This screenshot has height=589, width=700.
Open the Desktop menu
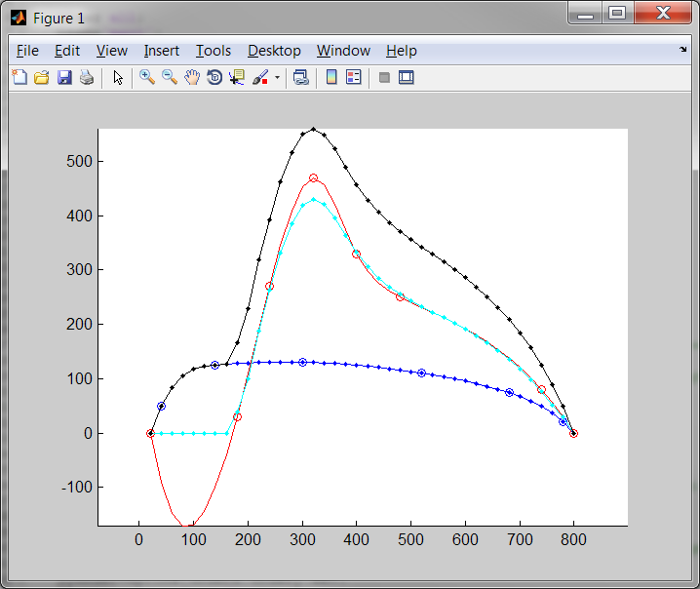tap(275, 51)
